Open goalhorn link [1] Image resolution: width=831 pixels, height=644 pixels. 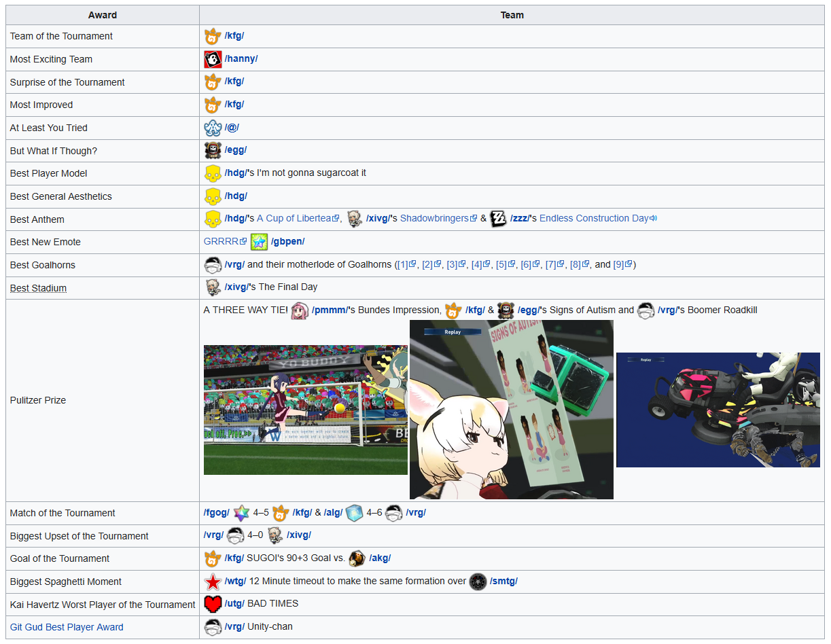406,264
